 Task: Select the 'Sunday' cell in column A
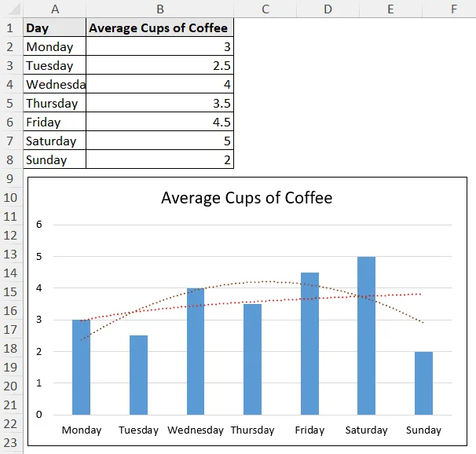click(55, 160)
